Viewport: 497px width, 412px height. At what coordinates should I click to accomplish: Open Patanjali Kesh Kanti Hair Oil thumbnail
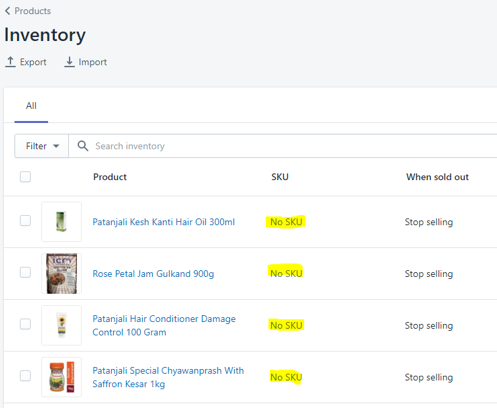click(61, 222)
